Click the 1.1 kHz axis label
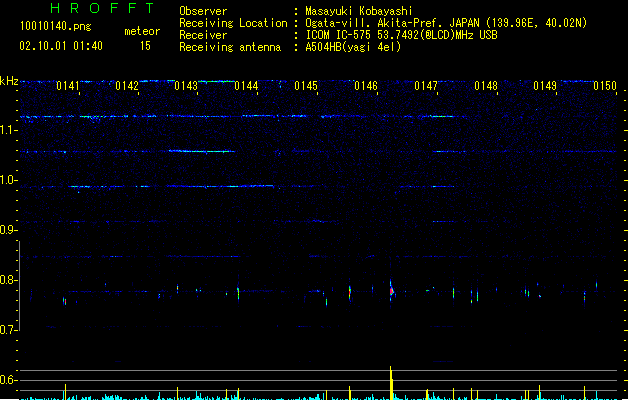The height and width of the screenshot is (400, 629). click(9, 130)
